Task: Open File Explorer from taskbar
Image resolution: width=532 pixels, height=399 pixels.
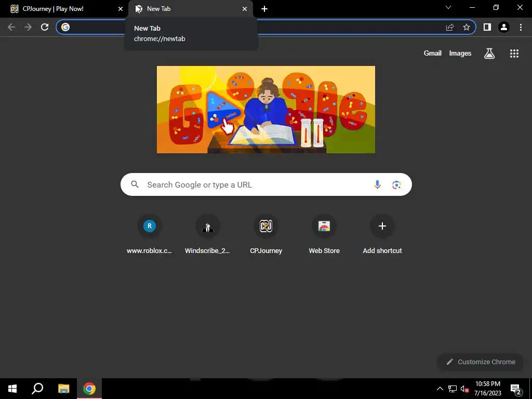Action: [63, 389]
